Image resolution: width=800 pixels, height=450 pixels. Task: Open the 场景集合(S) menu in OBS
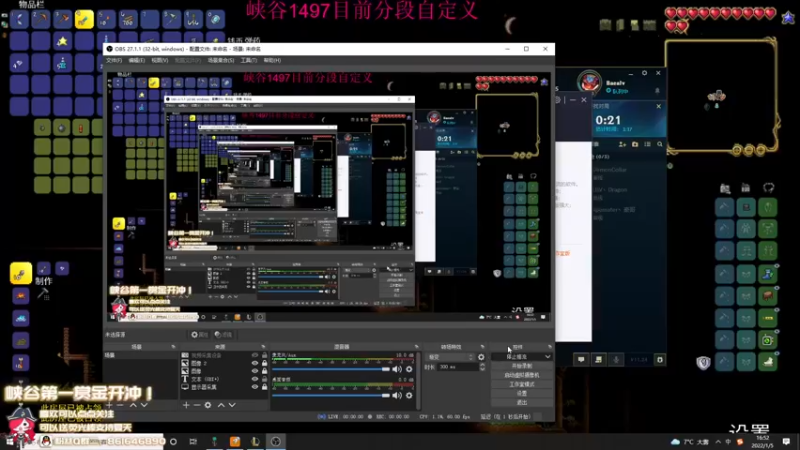[x=221, y=60]
